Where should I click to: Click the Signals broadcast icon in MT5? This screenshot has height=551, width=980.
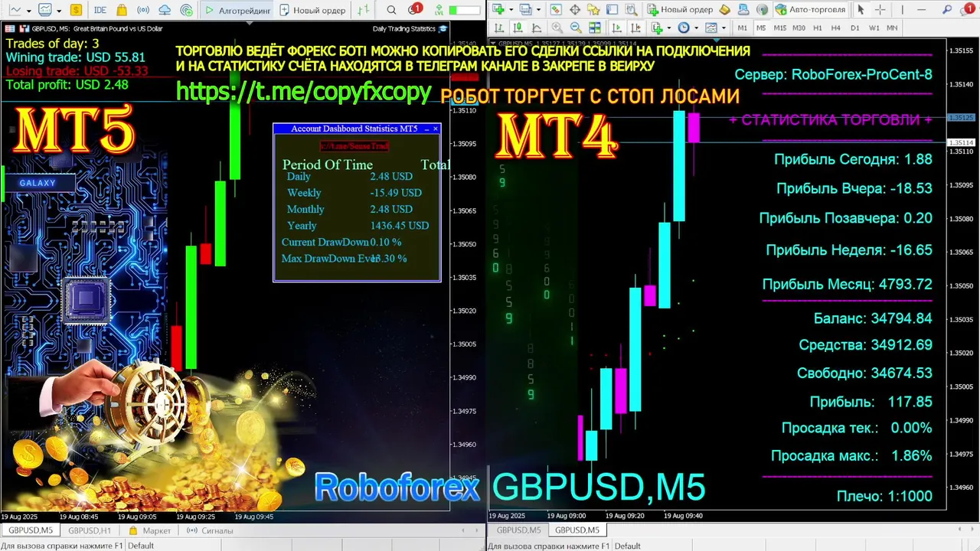click(x=143, y=10)
